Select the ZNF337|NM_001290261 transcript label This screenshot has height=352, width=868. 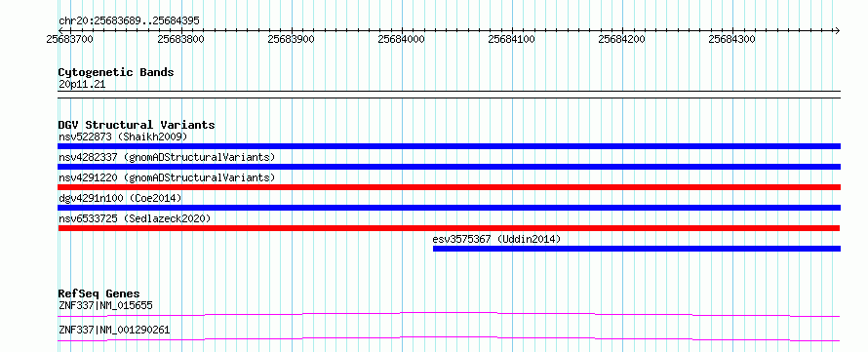(114, 331)
